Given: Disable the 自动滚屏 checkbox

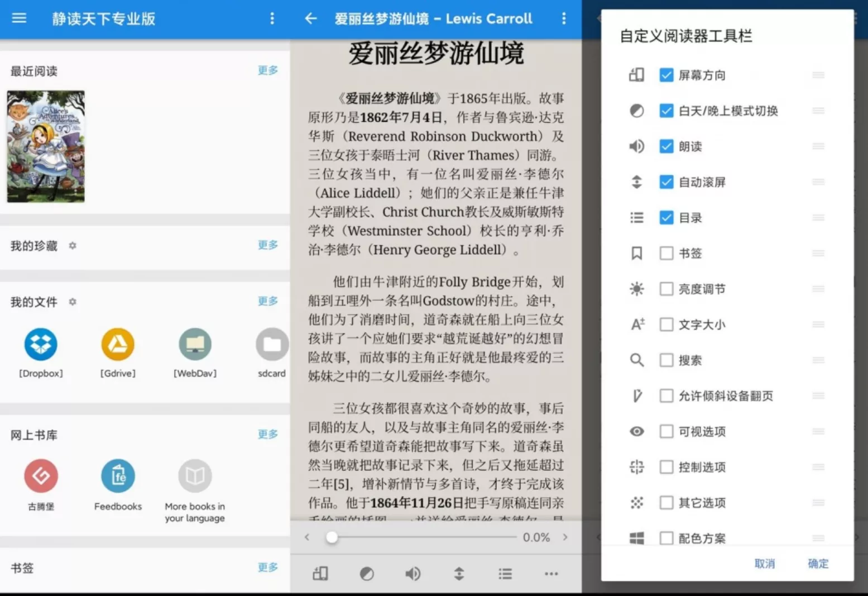Looking at the screenshot, I should coord(666,182).
